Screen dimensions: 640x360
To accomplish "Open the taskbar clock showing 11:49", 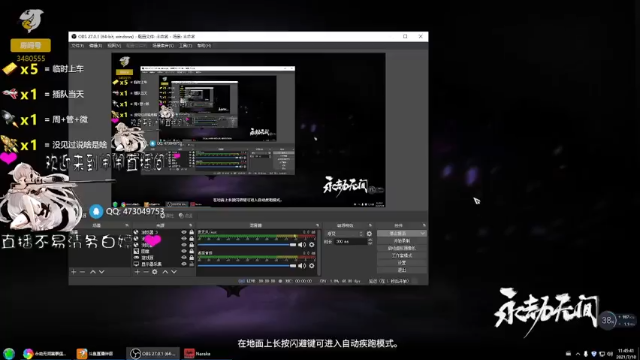I will [x=627, y=353].
